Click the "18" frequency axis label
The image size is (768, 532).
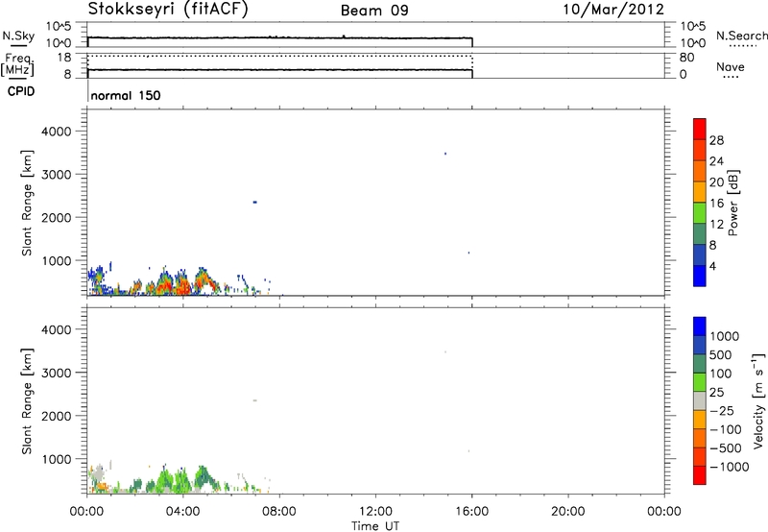click(63, 58)
